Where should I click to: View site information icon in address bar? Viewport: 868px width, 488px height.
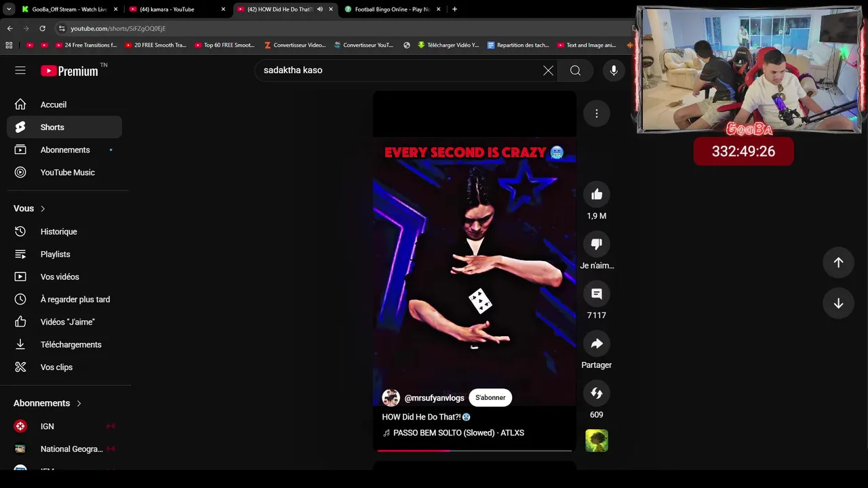coord(62,28)
